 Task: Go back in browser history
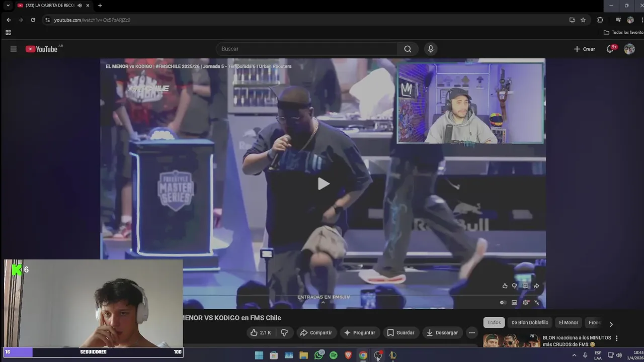coord(9,20)
